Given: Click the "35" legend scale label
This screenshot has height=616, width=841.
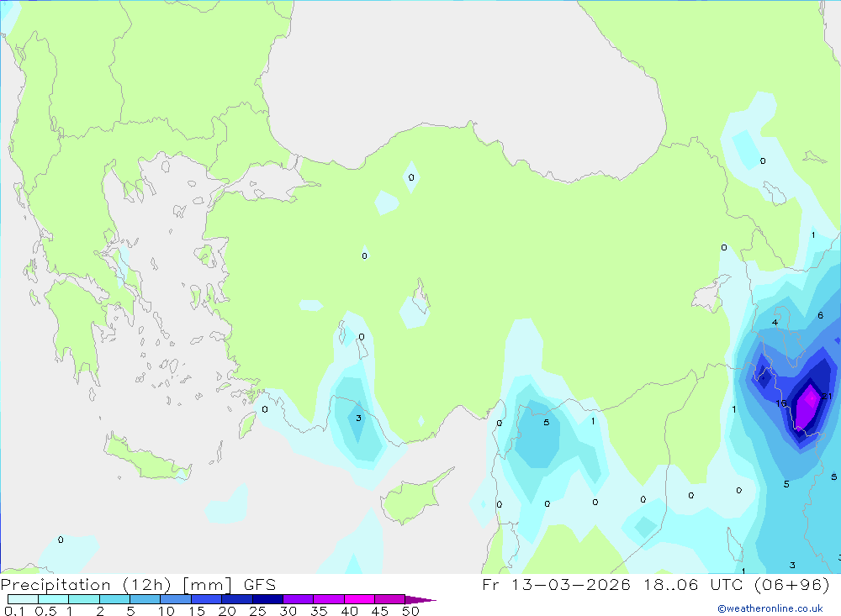Looking at the screenshot, I should pyautogui.click(x=319, y=611).
